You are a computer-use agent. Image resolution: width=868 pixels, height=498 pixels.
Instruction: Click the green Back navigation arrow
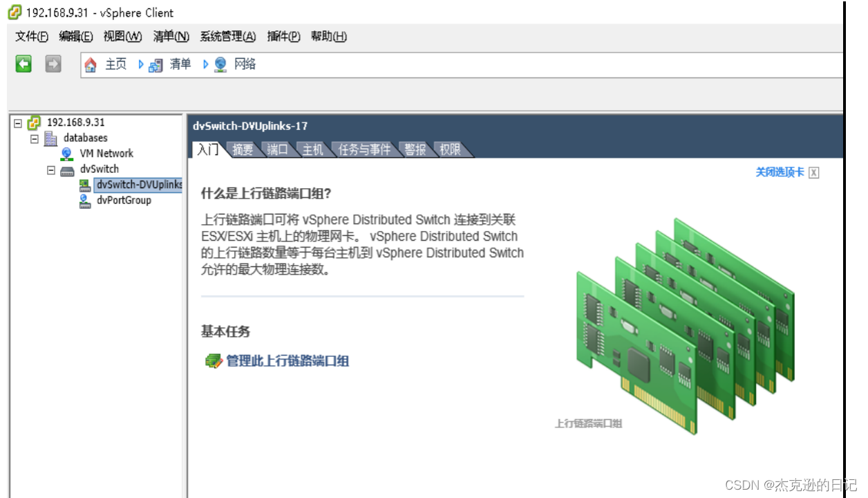click(24, 64)
